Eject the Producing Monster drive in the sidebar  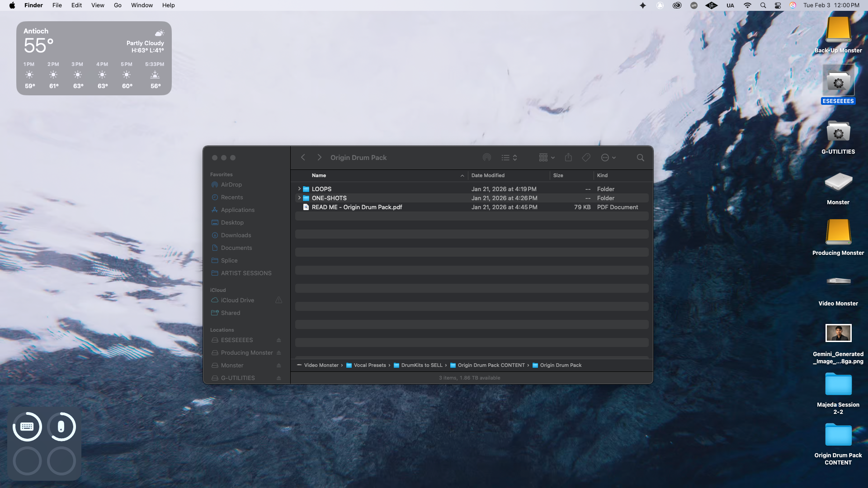pyautogui.click(x=278, y=353)
